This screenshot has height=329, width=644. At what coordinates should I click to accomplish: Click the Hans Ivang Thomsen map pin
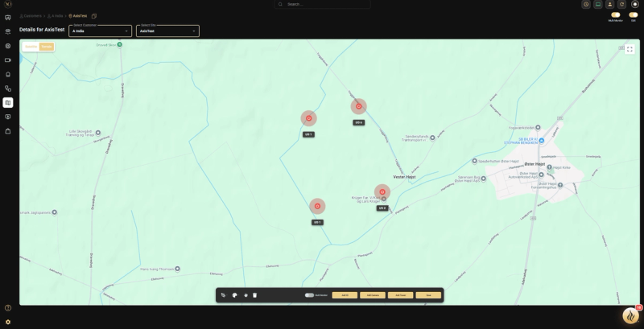point(177,269)
